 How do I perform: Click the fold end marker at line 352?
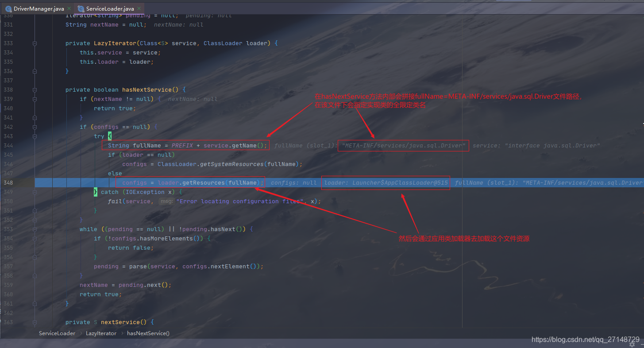[x=35, y=220]
